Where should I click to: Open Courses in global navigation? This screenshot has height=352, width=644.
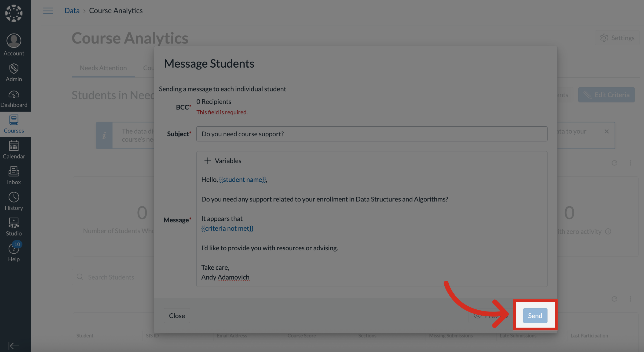[x=14, y=124]
